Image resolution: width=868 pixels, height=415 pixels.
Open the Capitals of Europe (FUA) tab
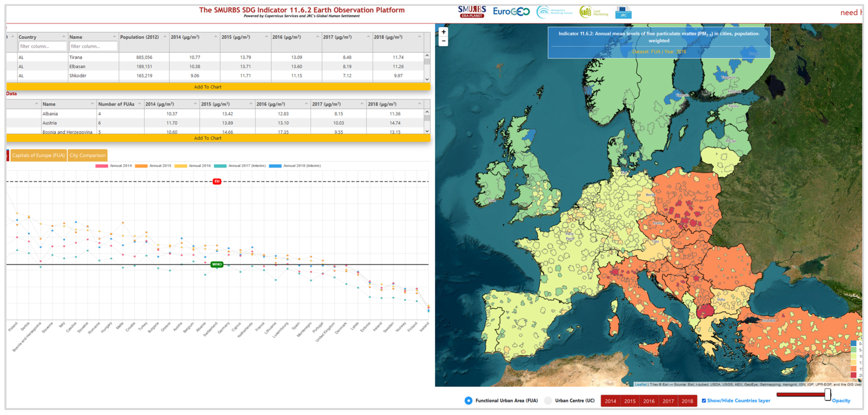coord(38,155)
